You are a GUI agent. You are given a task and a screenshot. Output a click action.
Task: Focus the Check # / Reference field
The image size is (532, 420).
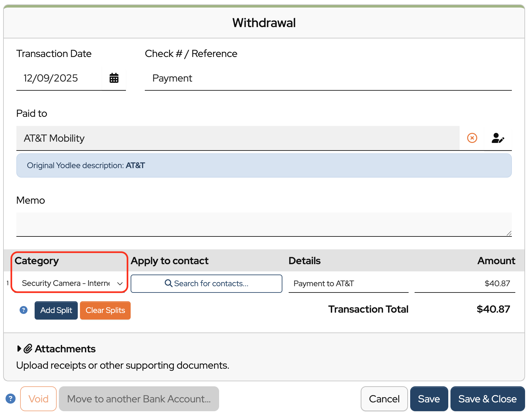point(328,78)
